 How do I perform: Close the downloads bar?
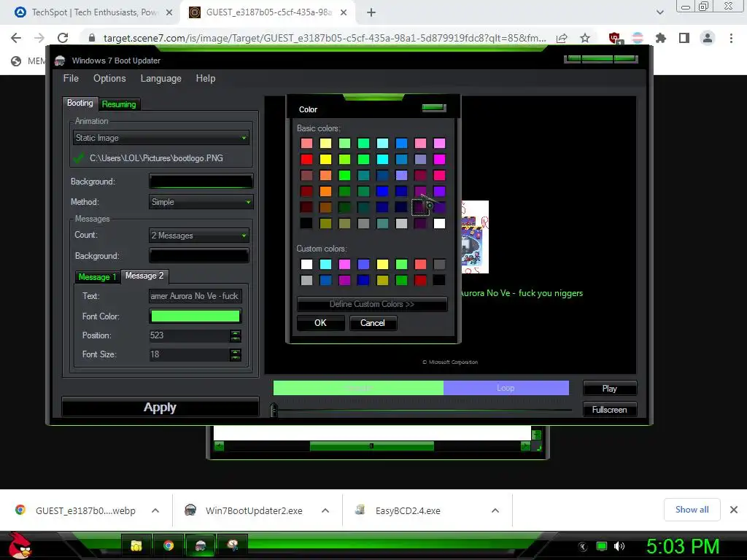click(734, 510)
